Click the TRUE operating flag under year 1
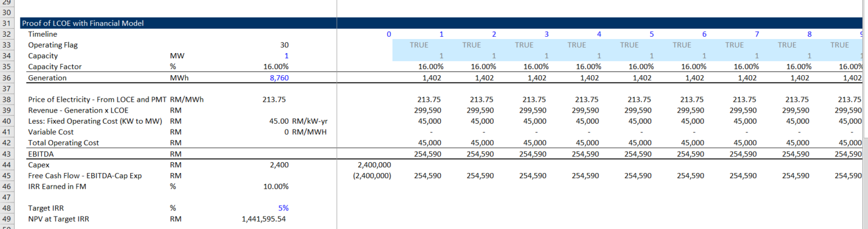The image size is (868, 229). 419,45
